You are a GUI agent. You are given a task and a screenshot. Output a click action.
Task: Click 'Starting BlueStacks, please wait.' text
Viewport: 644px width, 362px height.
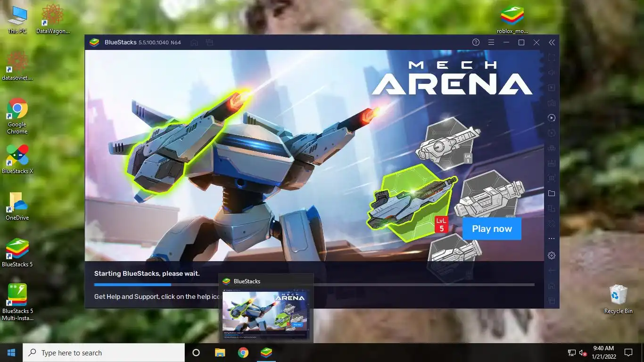click(x=147, y=273)
